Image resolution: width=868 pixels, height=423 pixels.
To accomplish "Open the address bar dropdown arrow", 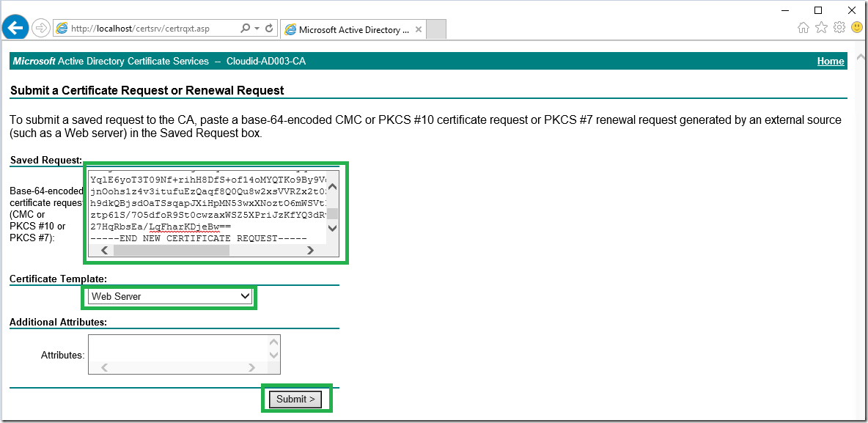I will [257, 29].
